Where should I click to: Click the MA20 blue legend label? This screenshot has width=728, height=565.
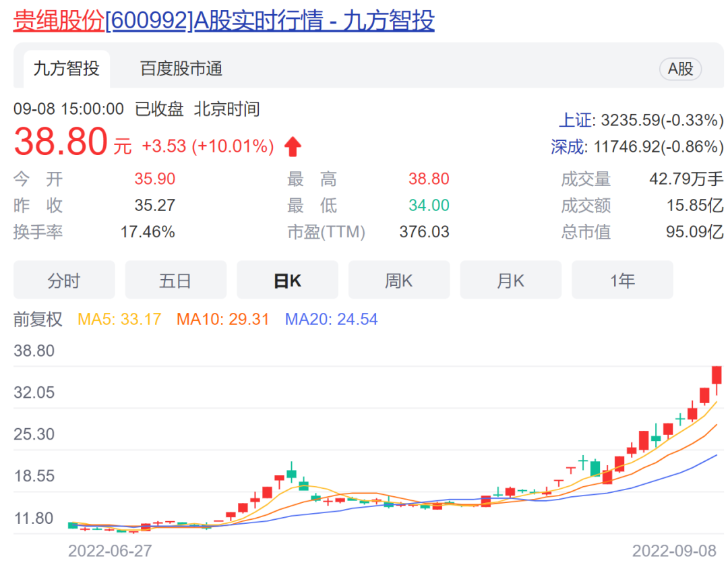point(331,319)
